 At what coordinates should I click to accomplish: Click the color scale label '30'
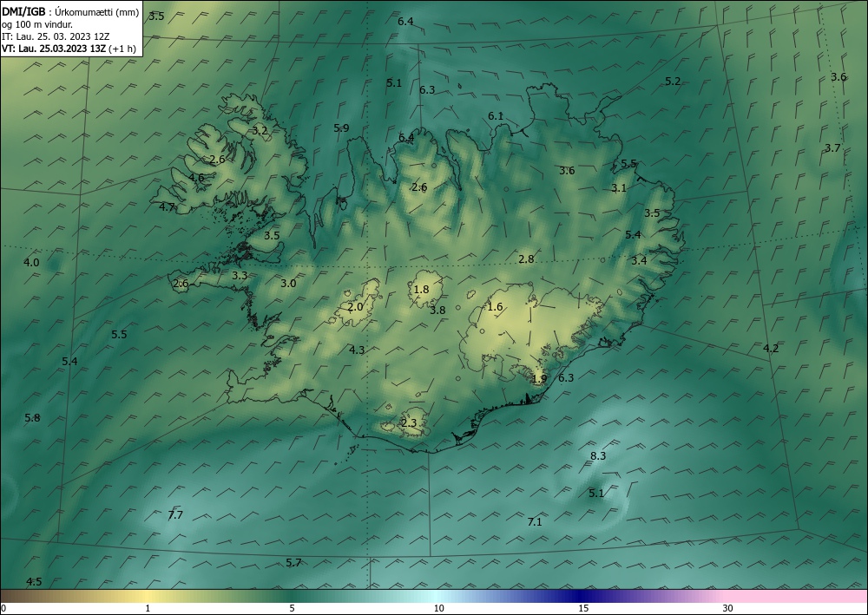point(727,608)
